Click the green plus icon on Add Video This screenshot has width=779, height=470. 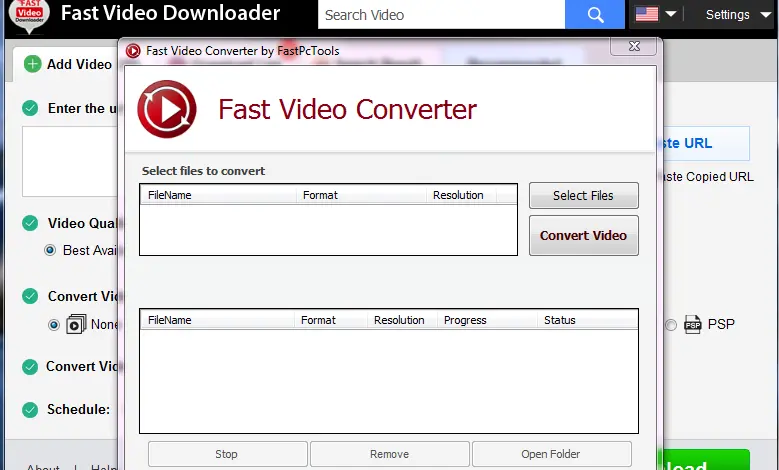(32, 64)
